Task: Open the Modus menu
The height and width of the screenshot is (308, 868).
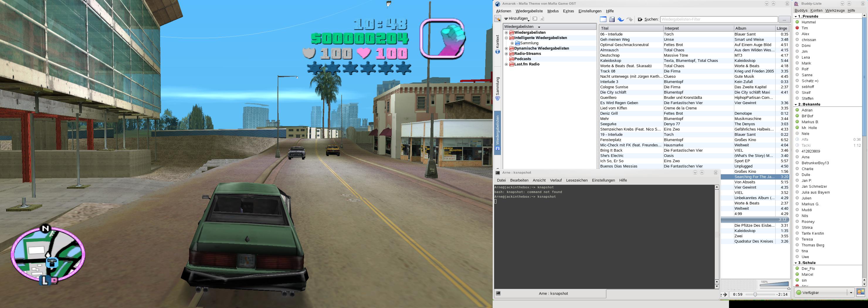Action: [x=553, y=11]
